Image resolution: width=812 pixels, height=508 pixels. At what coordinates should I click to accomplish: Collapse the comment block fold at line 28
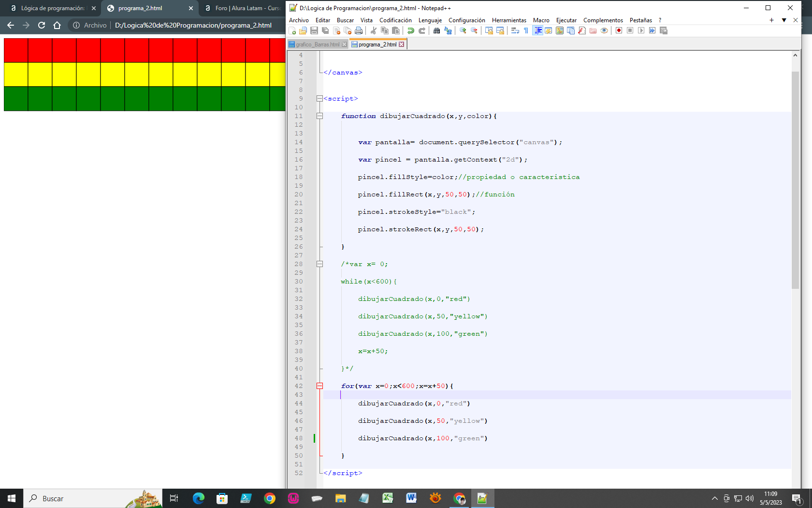(319, 264)
